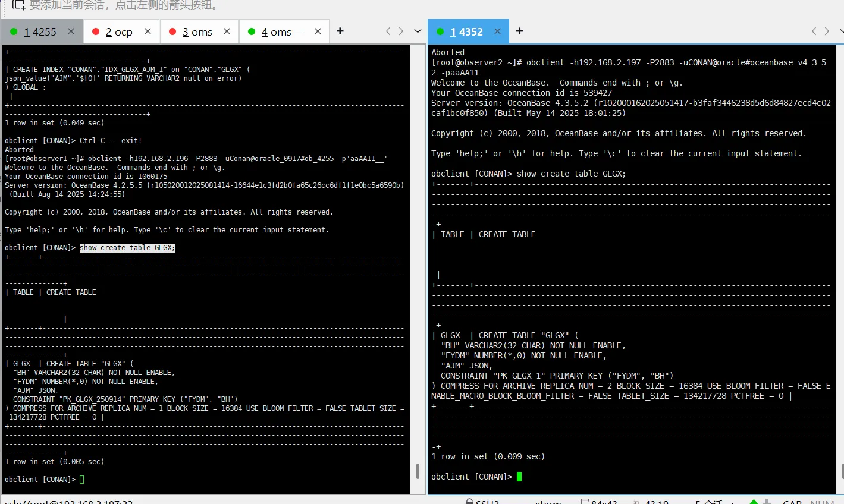This screenshot has height=504, width=844.
Task: Select the "1 4255" session tab
Action: [40, 32]
